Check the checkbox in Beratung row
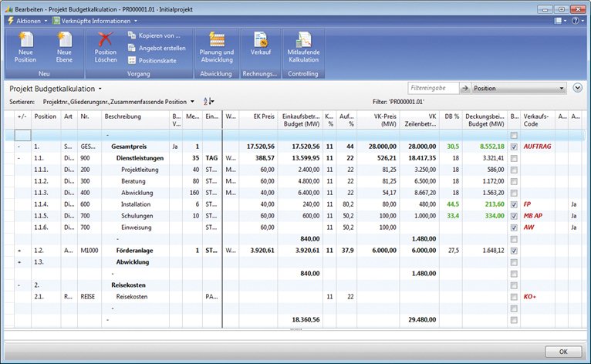 [x=514, y=182]
